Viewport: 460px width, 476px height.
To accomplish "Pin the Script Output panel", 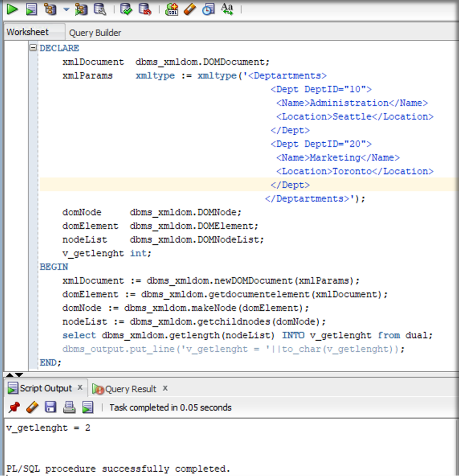I will tap(14, 407).
